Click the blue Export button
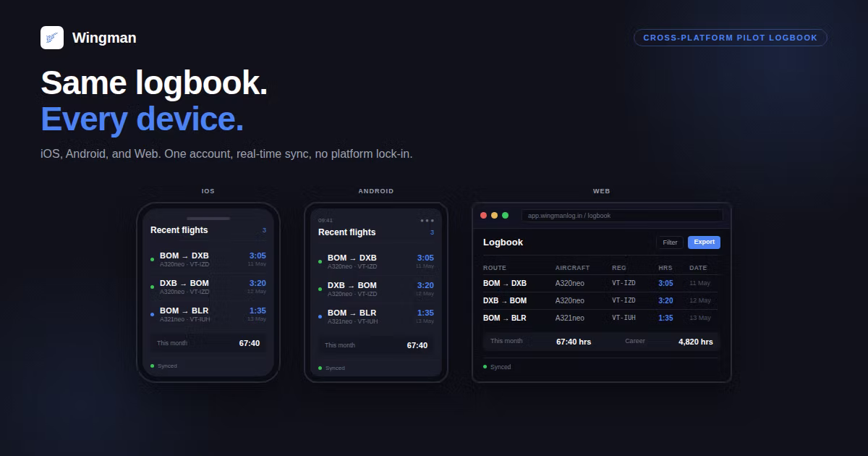The image size is (868, 456). 704,242
